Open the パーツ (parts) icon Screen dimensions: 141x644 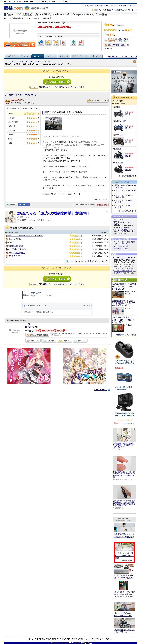[63, 43]
